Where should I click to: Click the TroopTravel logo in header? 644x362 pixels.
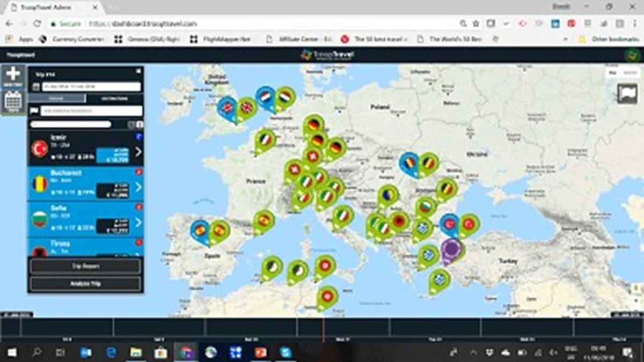tap(327, 55)
